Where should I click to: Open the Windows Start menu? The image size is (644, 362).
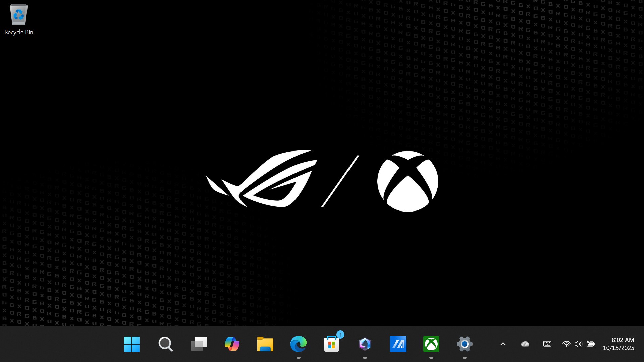pos(132,344)
